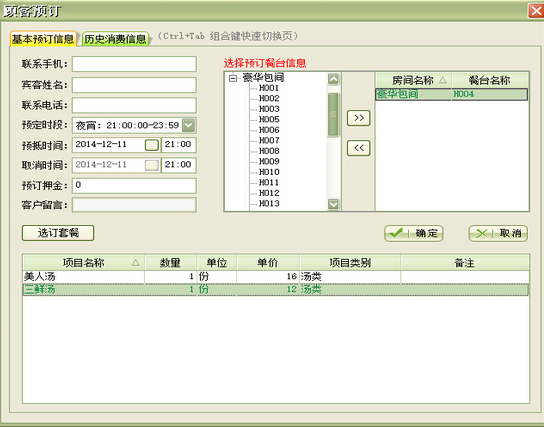
Task: Select table H012 in the tree
Action: [269, 193]
